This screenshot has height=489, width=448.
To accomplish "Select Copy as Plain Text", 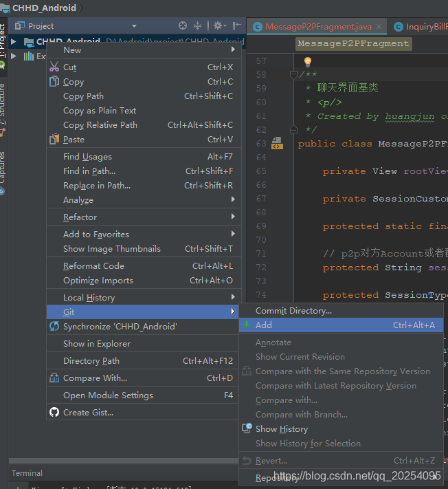I will [x=144, y=110].
